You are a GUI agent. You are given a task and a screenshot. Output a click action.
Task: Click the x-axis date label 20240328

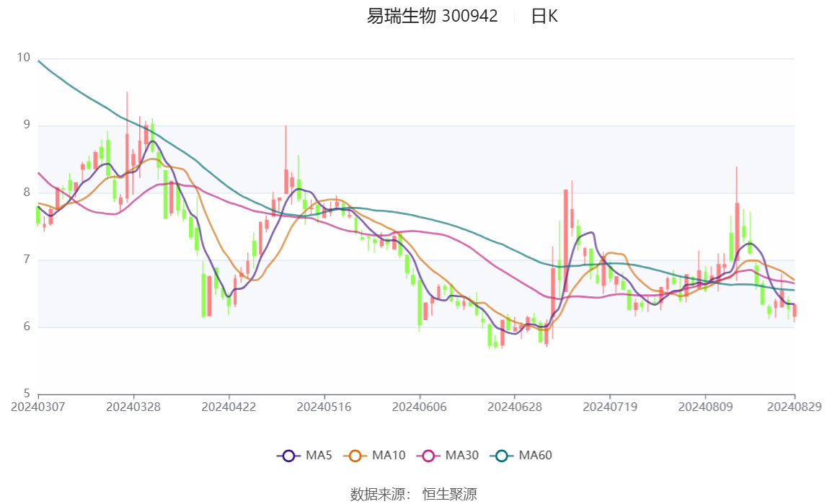(133, 407)
